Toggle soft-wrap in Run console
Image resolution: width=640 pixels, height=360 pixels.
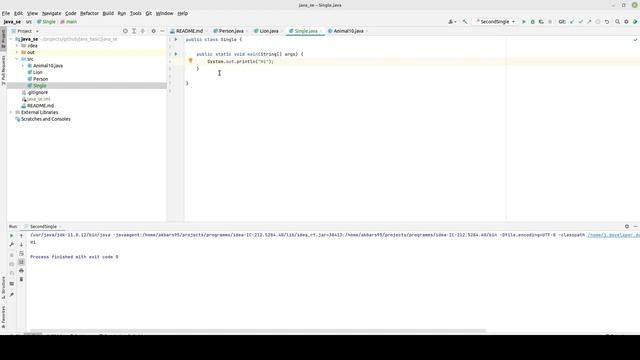[21, 253]
